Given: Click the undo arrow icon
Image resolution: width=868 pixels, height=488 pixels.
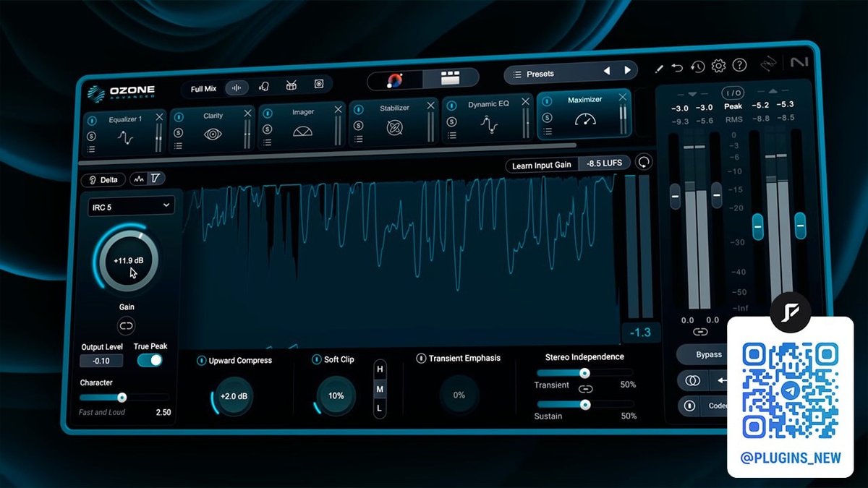Looking at the screenshot, I should click(677, 67).
